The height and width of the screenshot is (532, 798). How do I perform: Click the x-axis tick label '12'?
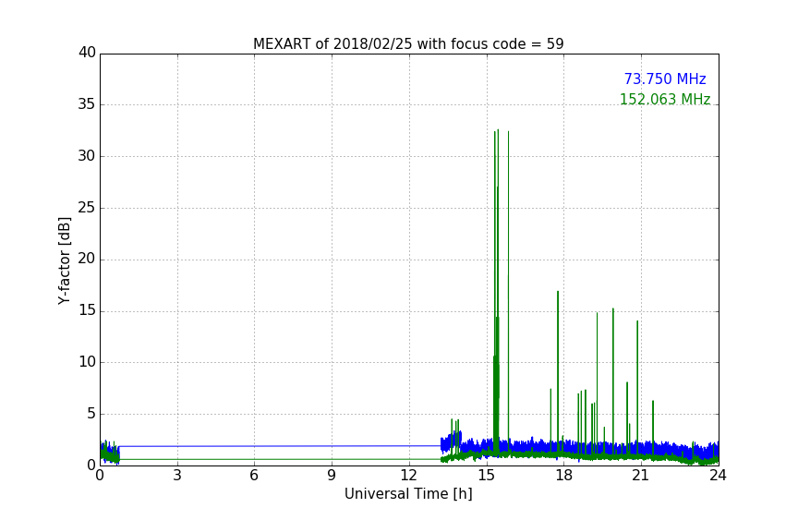409,476
